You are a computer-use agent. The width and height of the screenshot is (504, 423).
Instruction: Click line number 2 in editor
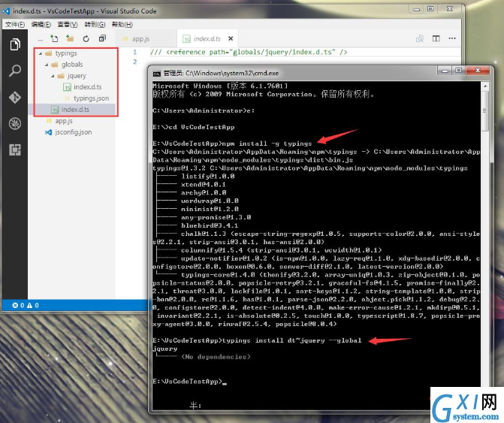click(x=135, y=62)
